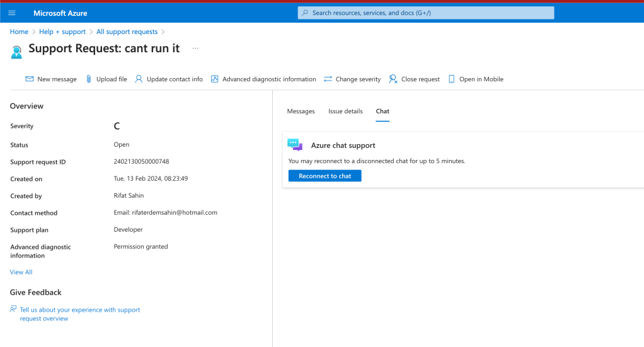Click the Upload file toolbar button
The image size is (644, 347).
click(x=106, y=79)
